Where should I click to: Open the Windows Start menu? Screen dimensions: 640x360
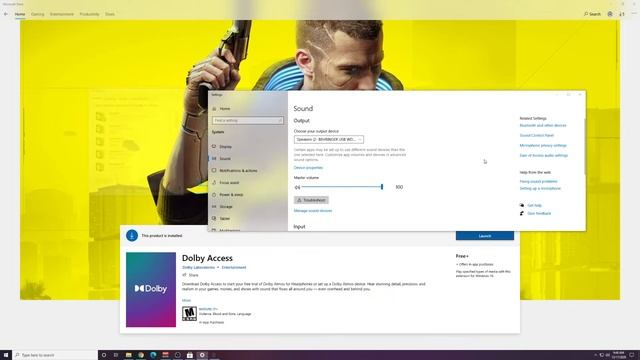point(6,355)
